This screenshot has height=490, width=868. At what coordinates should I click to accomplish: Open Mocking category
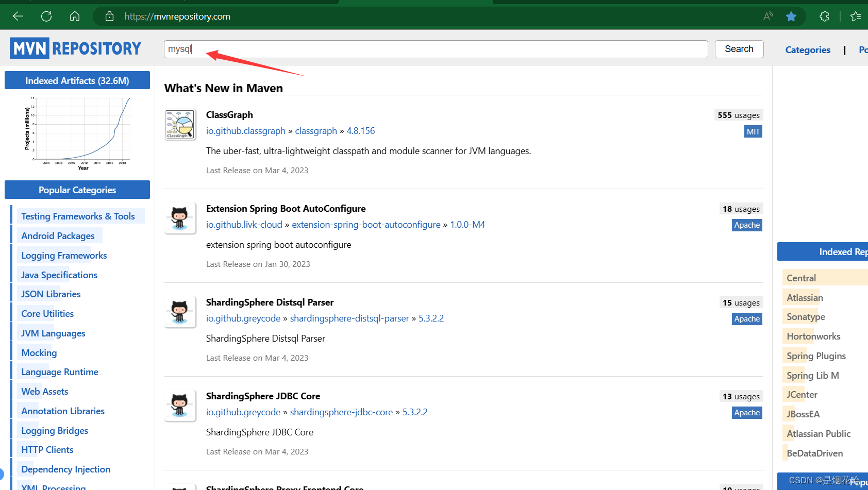(39, 353)
